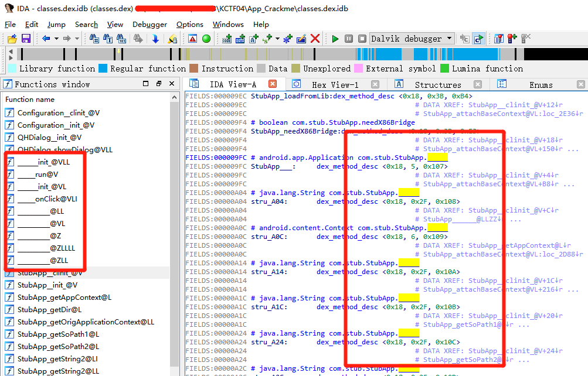Viewport: 588px width, 376px height.
Task: Open the Jump menu
Action: pyautogui.click(x=56, y=25)
